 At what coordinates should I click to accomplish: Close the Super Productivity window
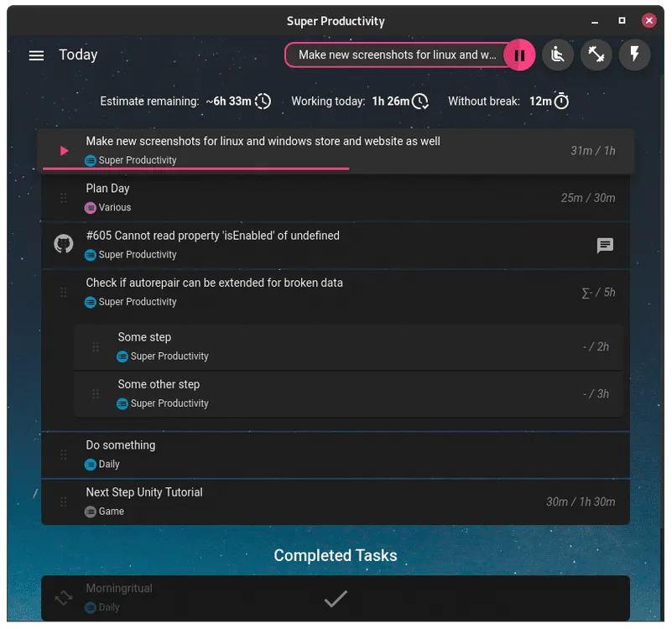(x=649, y=21)
